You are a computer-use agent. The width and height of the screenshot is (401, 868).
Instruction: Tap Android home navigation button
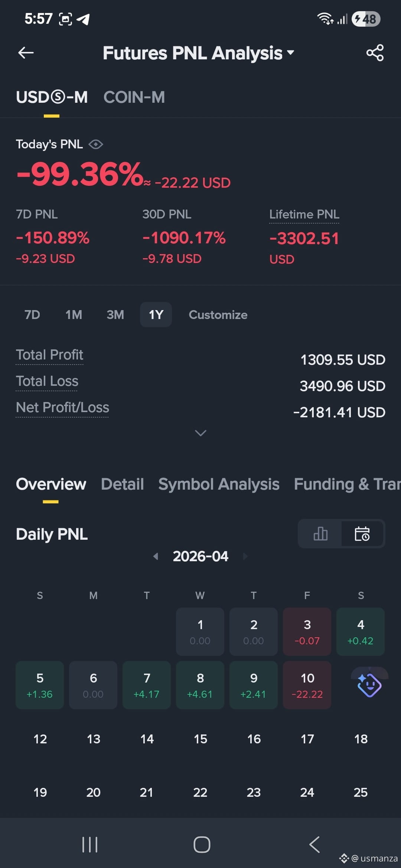pos(202,845)
